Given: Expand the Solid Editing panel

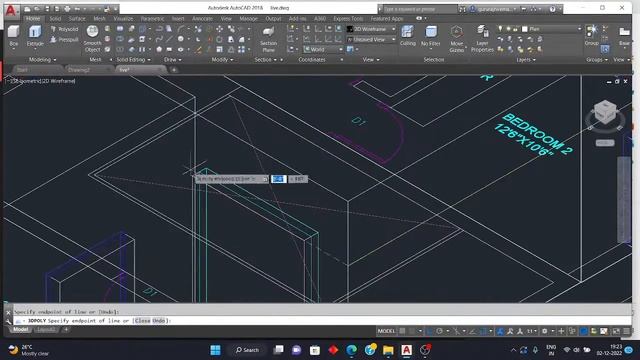Looking at the screenshot, I should 133,60.
